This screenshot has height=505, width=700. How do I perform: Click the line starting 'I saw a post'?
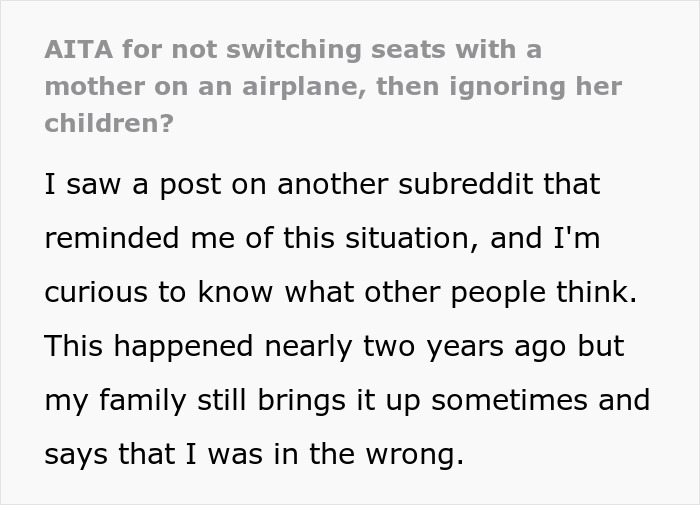[x=320, y=185]
